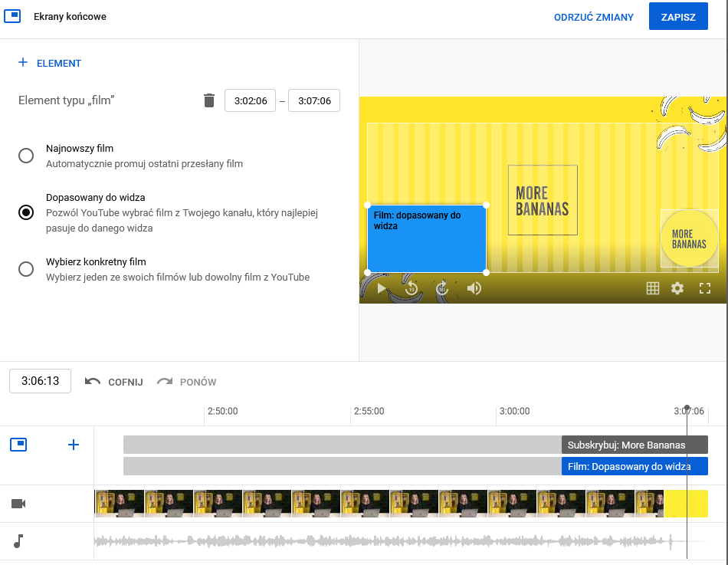Click ODRZUĆ ZMIANY to discard changes
Image resolution: width=728 pixels, height=565 pixels.
click(594, 17)
